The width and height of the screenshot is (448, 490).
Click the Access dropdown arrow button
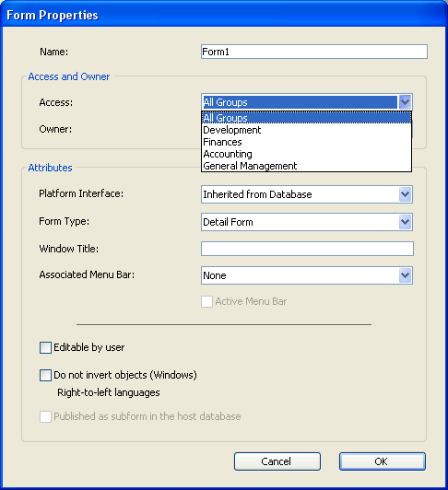coord(406,102)
